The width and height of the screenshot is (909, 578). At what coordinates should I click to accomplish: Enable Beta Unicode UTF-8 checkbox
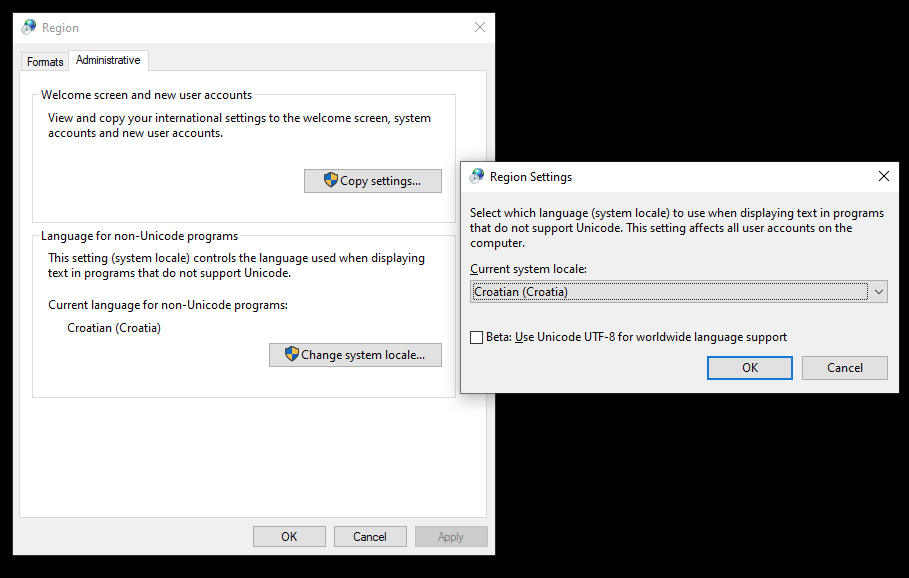(x=477, y=337)
